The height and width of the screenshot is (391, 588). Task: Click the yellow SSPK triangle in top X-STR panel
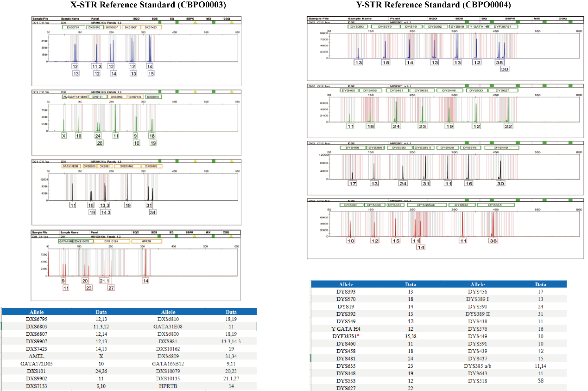pyautogui.click(x=195, y=22)
